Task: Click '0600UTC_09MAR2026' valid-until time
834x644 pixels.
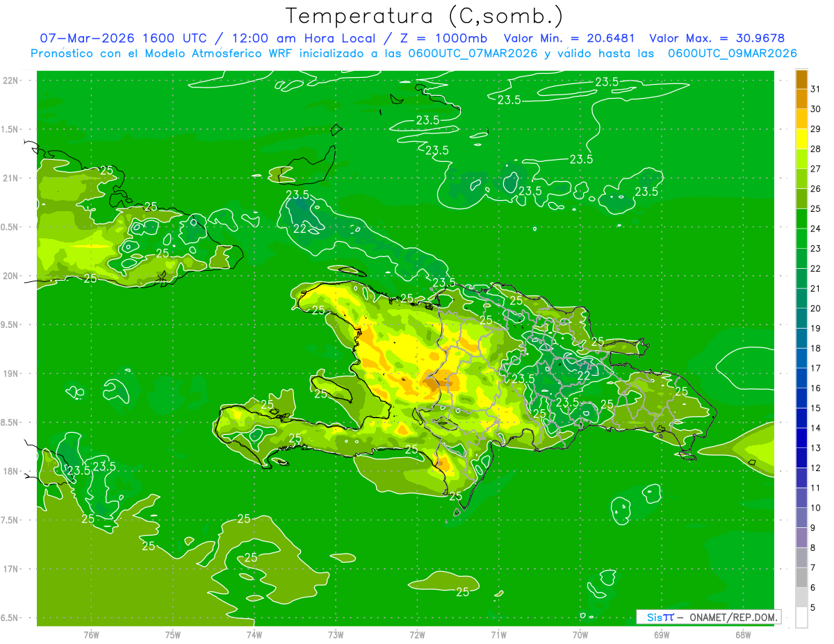Action: (x=732, y=53)
